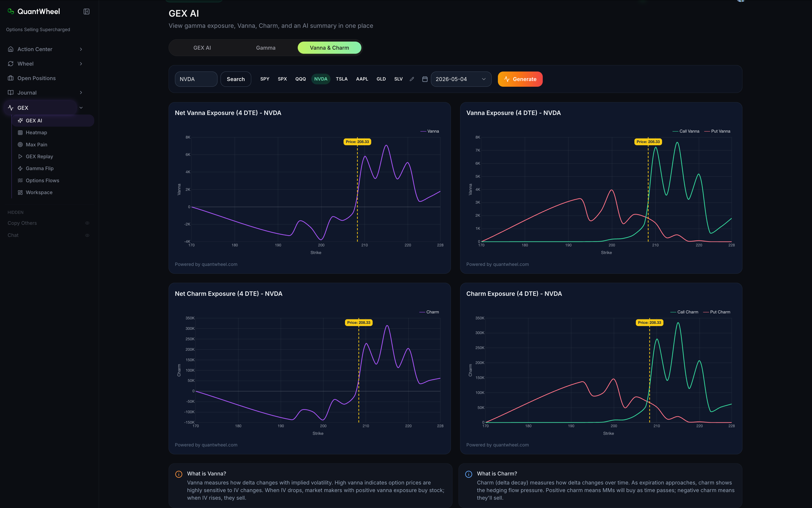Viewport: 812px width, 508px height.
Task: Click the Workspace layout icon
Action: coord(20,192)
